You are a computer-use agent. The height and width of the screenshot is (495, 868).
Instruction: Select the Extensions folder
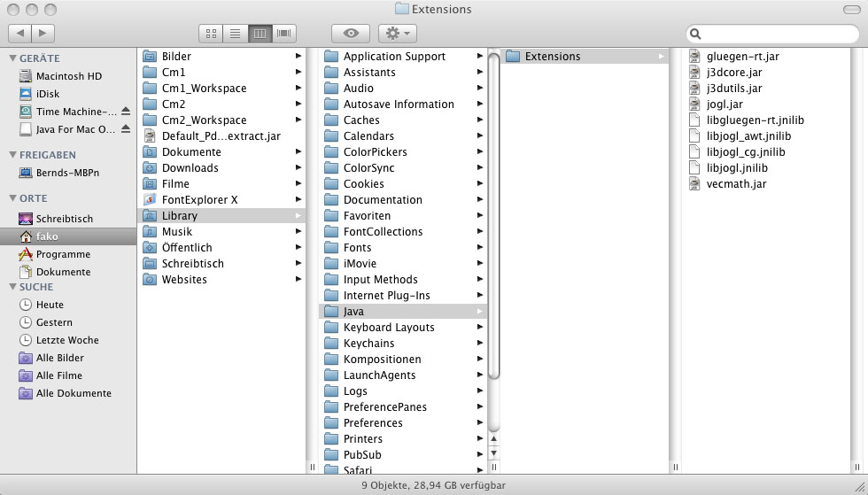(585, 56)
